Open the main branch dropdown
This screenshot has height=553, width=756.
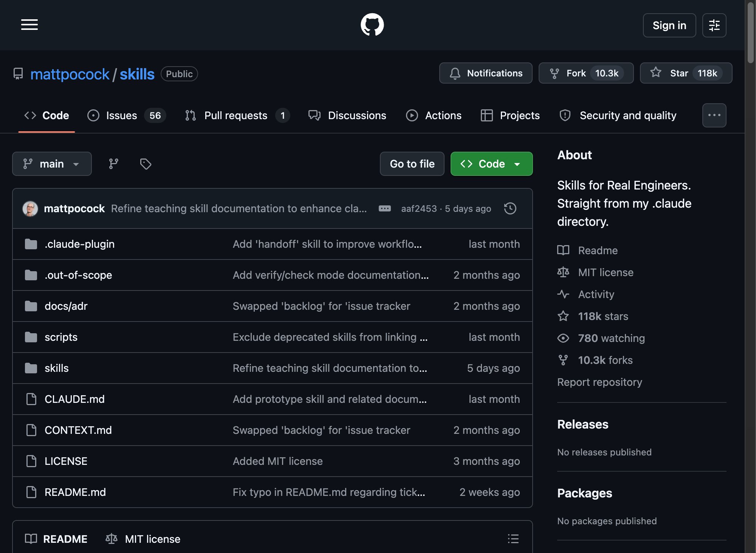pos(52,164)
